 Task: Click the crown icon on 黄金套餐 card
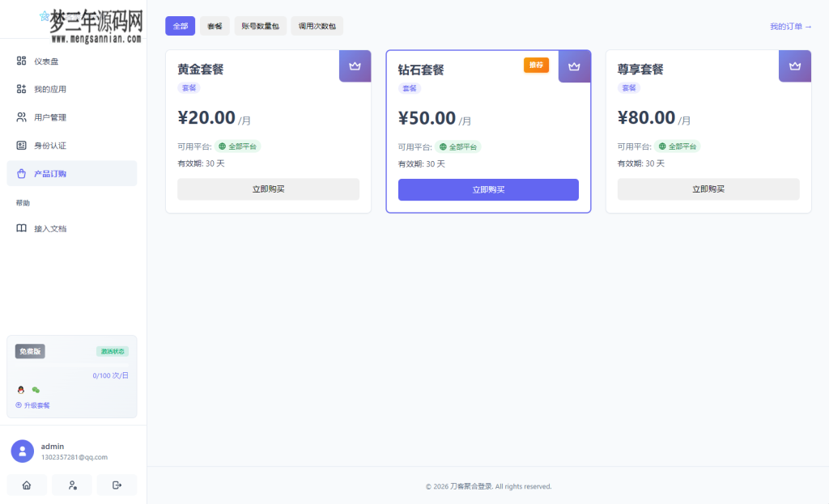point(355,66)
